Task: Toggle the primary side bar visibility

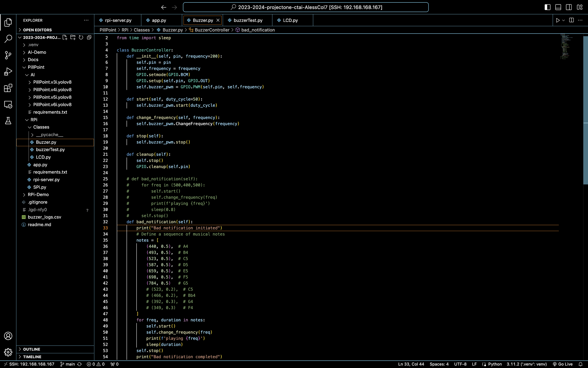Action: [x=547, y=7]
